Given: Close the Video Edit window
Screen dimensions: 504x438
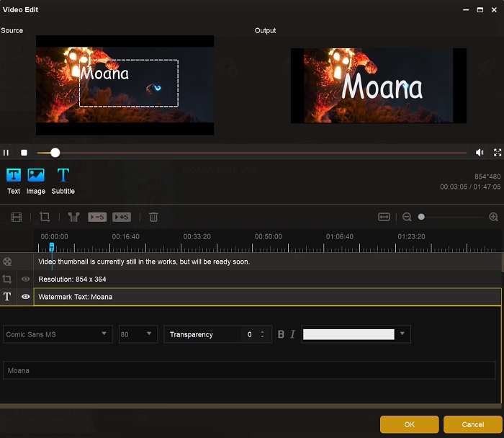Looking at the screenshot, I should coord(495,10).
